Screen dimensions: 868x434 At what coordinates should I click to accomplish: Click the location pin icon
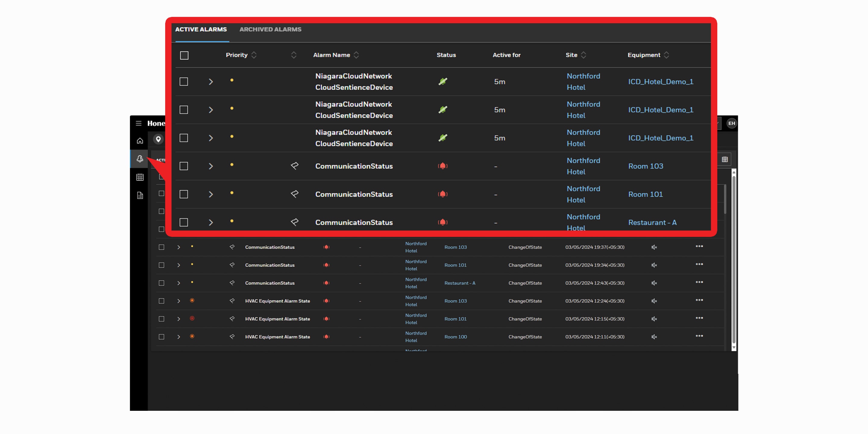(158, 139)
